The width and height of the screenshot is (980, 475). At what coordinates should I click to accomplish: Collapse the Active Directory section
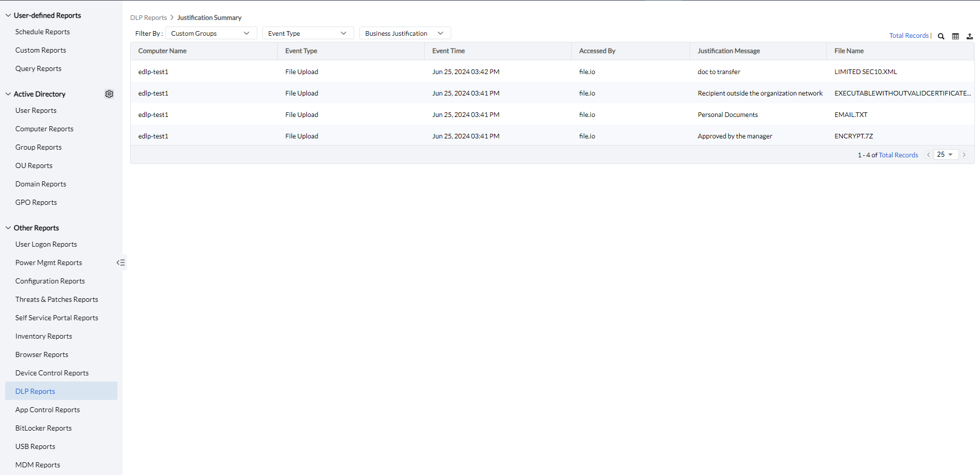tap(8, 94)
